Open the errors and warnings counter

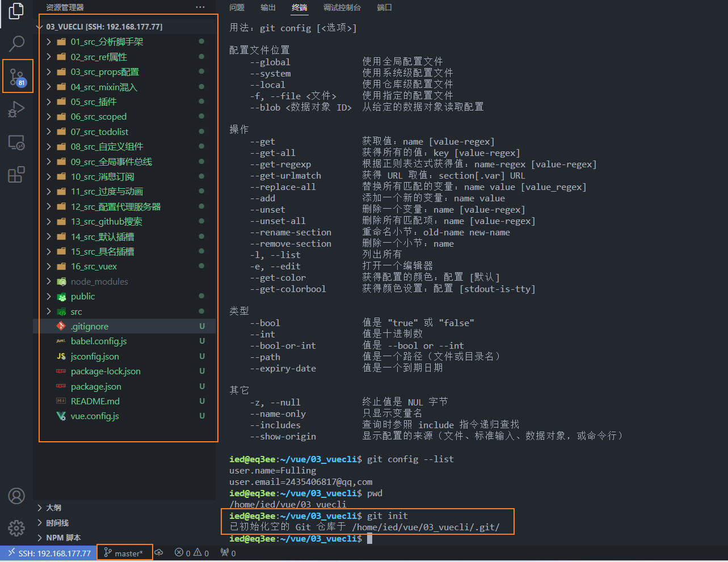191,553
